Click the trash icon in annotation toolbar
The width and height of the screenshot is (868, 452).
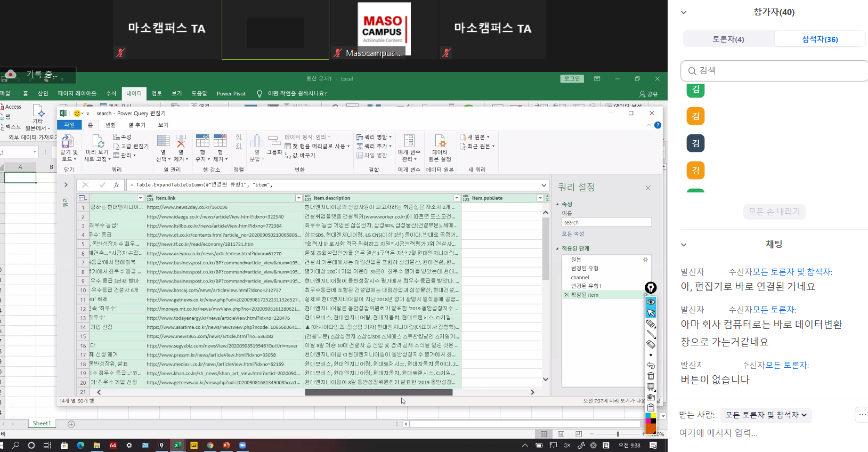651,376
